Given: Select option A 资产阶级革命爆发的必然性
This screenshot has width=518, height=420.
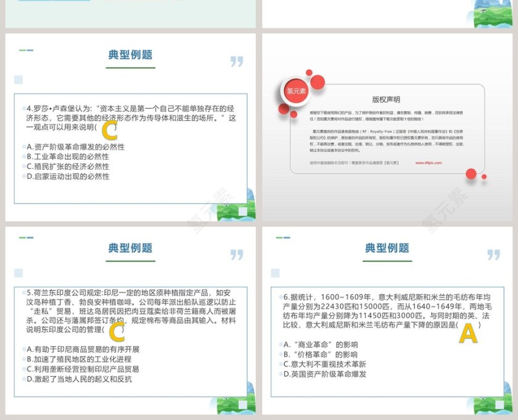Looking at the screenshot, I should [74, 148].
